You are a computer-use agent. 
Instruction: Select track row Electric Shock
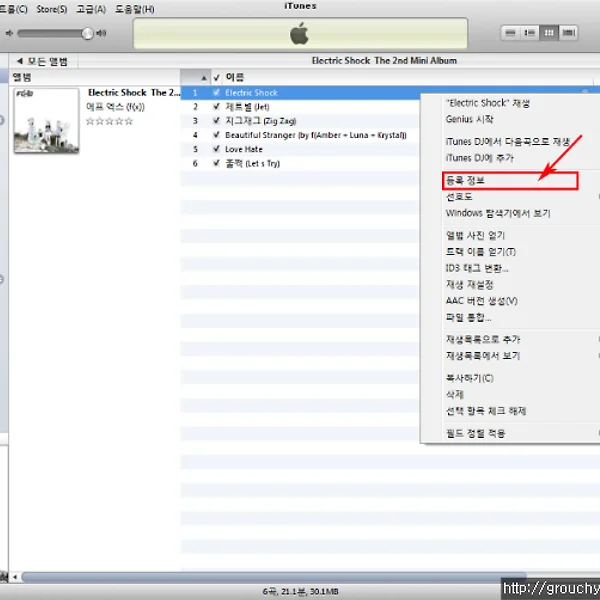tap(300, 93)
